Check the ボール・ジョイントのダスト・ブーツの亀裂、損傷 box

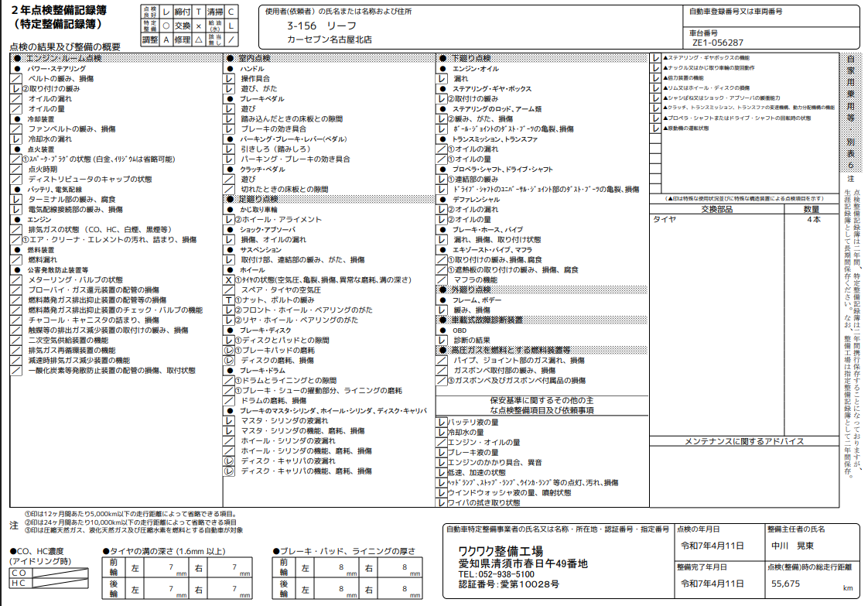[442, 129]
